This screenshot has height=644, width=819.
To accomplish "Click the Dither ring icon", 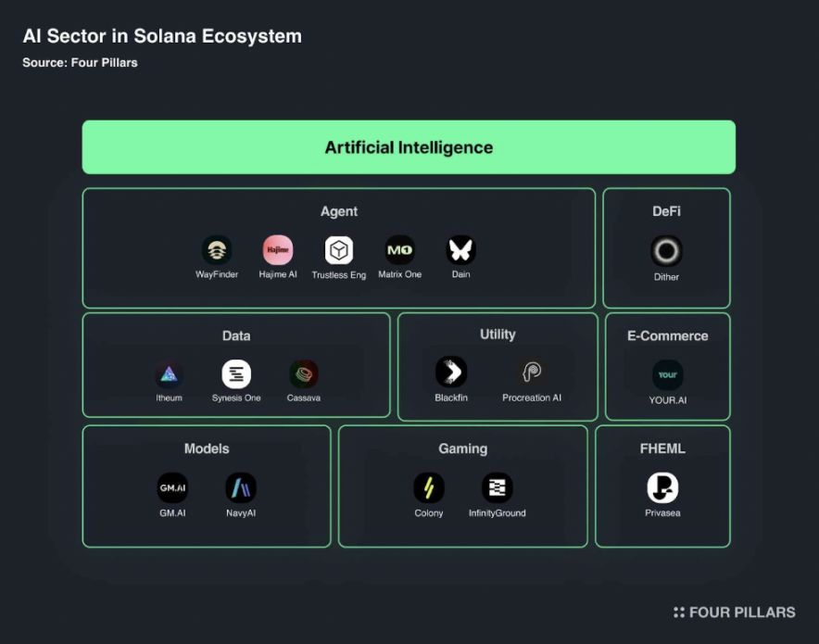I will coord(666,251).
